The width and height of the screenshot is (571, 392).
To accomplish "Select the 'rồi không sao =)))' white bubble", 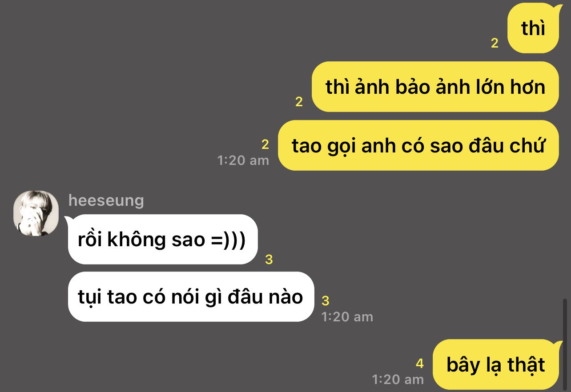I will click(163, 240).
